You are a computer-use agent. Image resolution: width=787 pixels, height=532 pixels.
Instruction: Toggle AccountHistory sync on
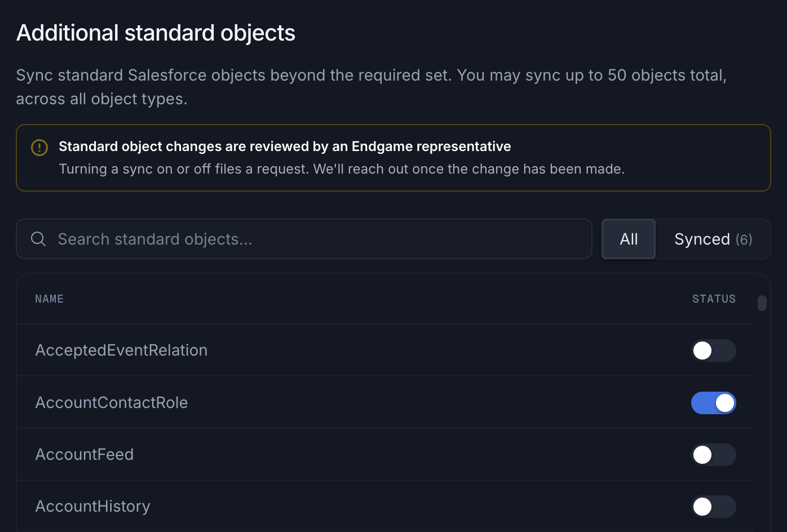714,507
